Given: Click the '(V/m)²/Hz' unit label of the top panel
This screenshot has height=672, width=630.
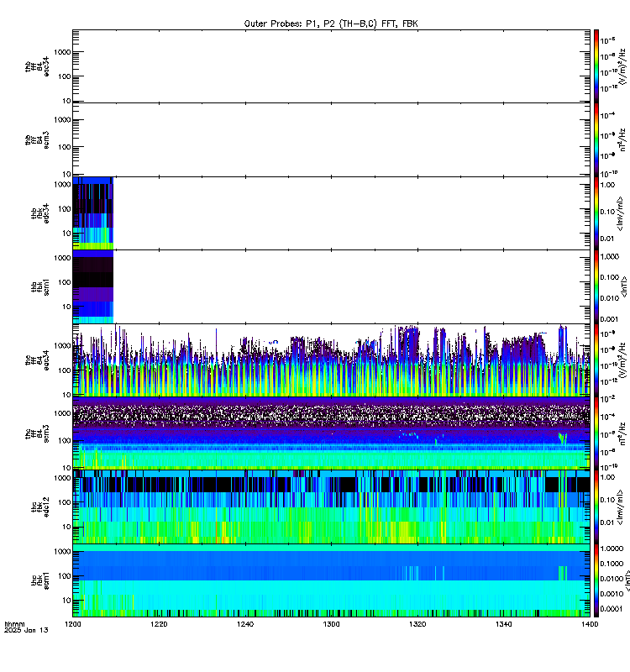Looking at the screenshot, I should coord(622,66).
